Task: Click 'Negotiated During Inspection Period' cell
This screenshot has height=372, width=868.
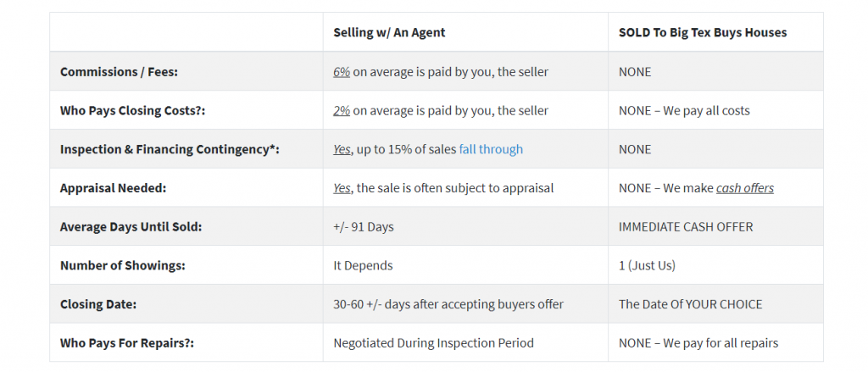Action: coord(433,343)
